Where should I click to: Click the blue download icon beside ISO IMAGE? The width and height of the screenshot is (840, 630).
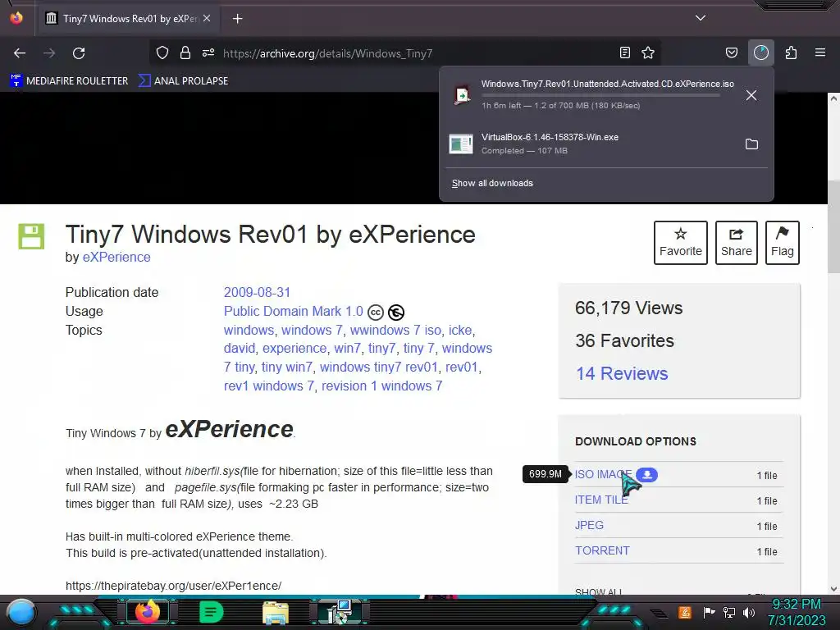pos(647,475)
